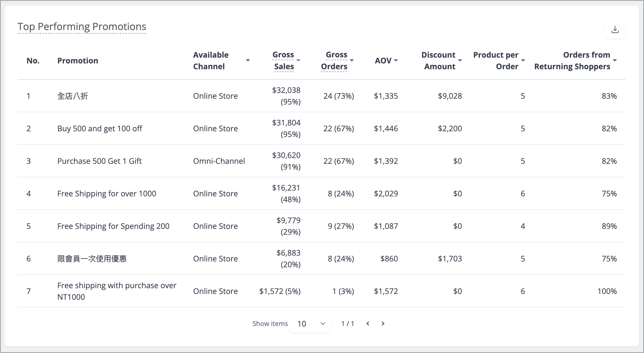Open Available Channel filter dropdown

[x=248, y=60]
